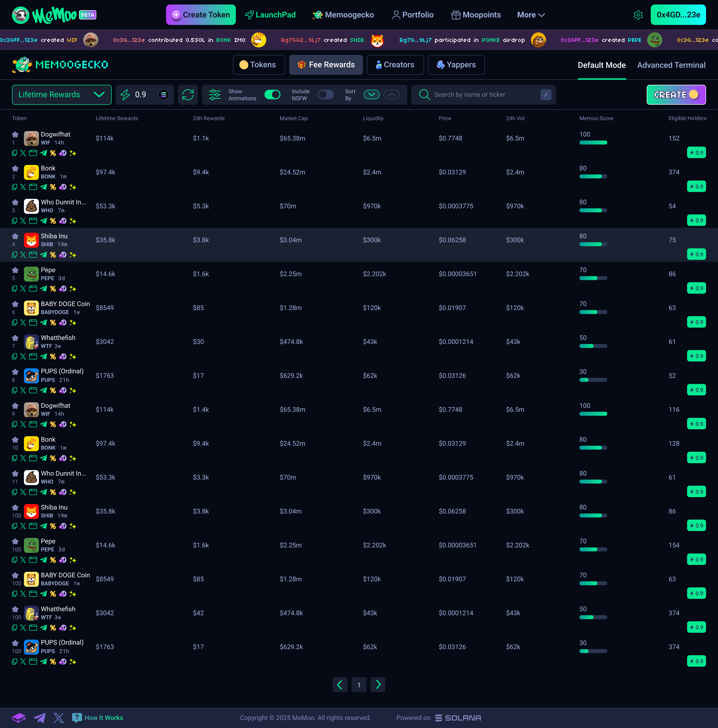Select descending sort arrow

click(371, 95)
